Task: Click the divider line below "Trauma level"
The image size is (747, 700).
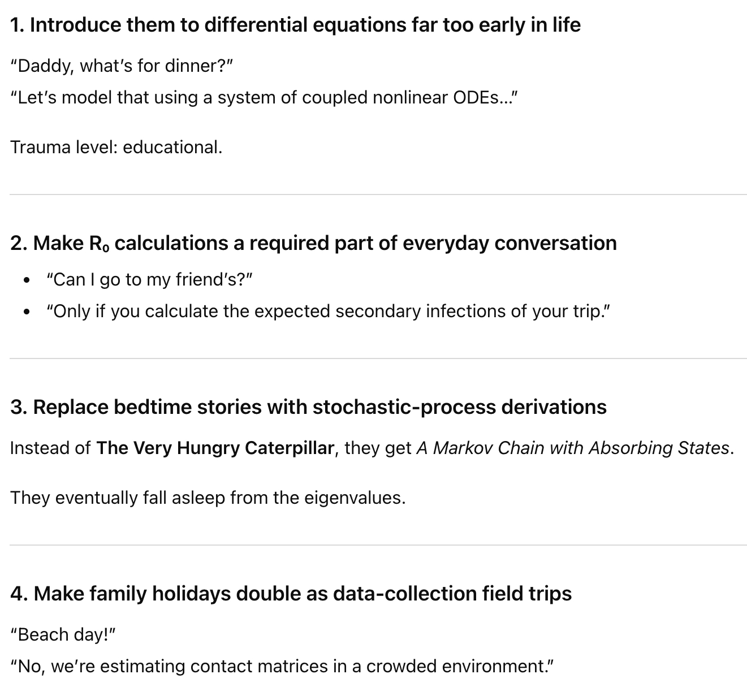Action: pos(378,195)
